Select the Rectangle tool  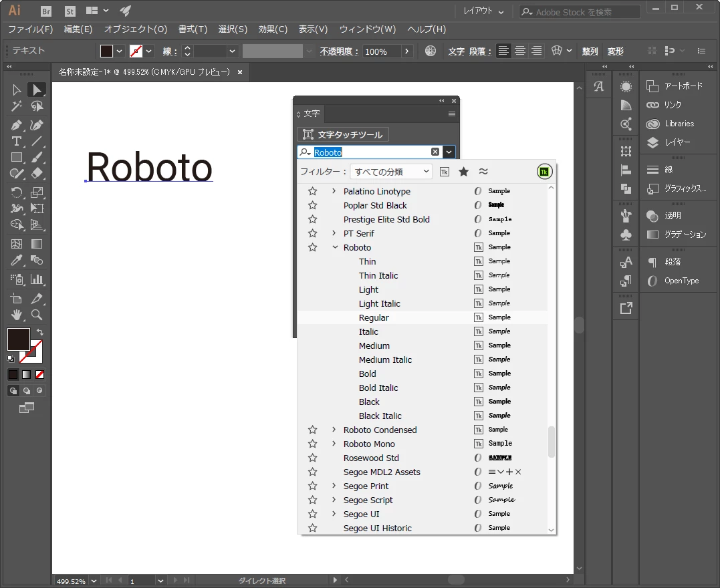[17, 158]
